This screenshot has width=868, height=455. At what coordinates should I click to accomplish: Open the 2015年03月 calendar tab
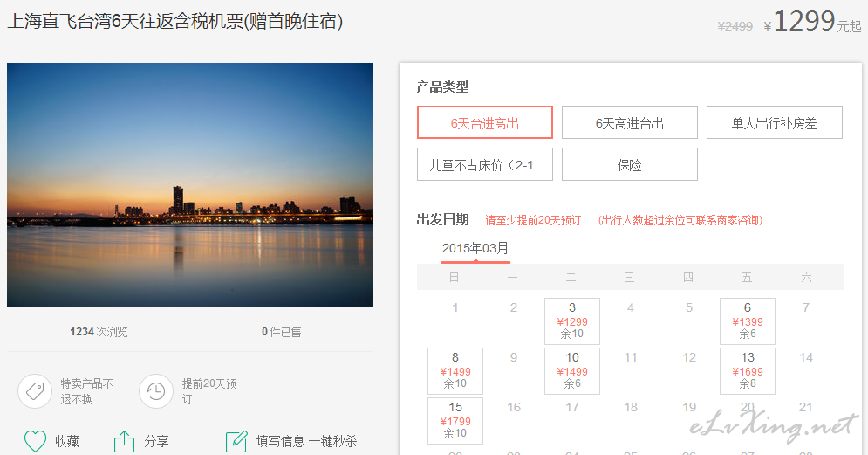(x=475, y=248)
